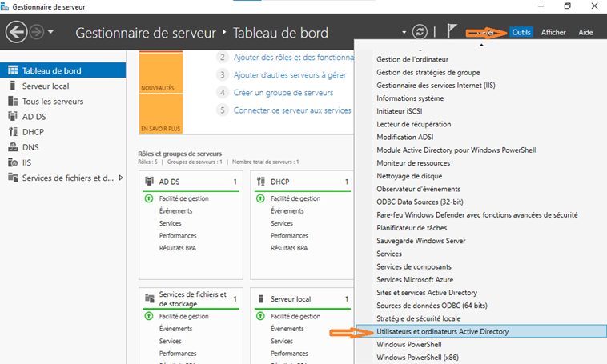The width and height of the screenshot is (607, 364).
Task: Launch Module Active Directory pour Windows PowerShell
Action: coord(456,150)
